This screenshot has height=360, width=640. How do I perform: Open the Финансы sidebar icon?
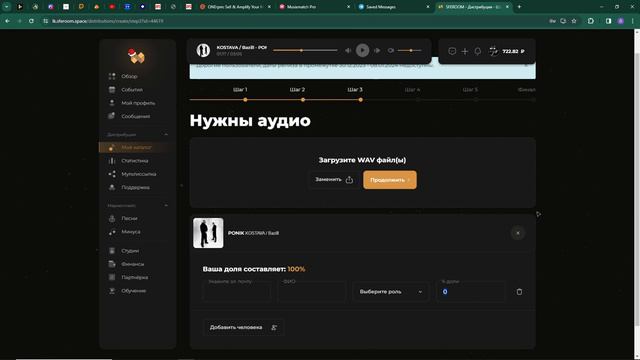tap(112, 264)
